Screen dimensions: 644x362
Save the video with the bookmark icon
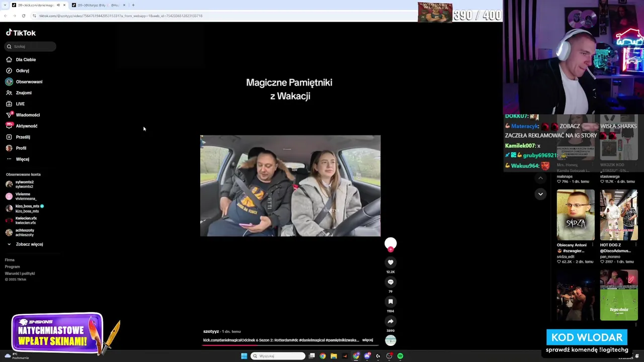(390, 302)
